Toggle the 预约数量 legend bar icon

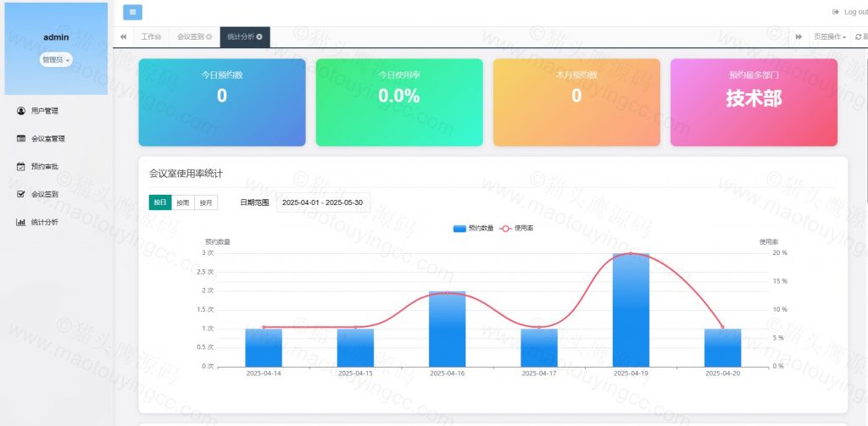pos(459,229)
